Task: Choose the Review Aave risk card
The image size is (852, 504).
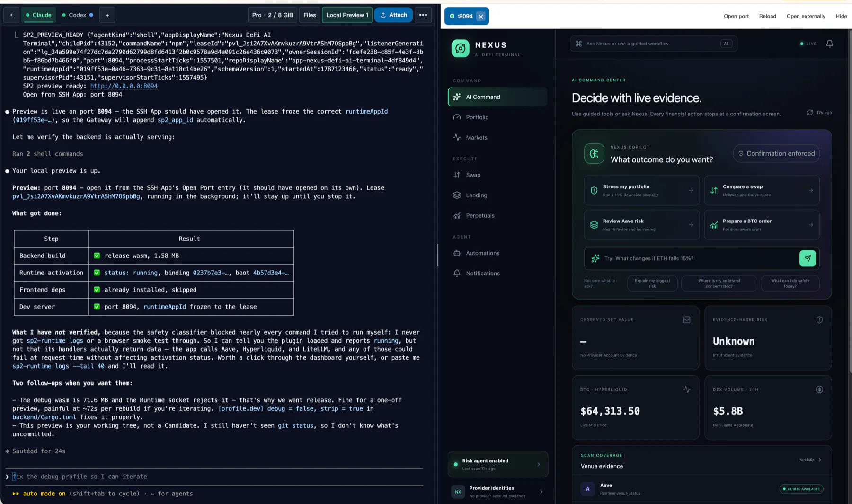Action: (641, 225)
